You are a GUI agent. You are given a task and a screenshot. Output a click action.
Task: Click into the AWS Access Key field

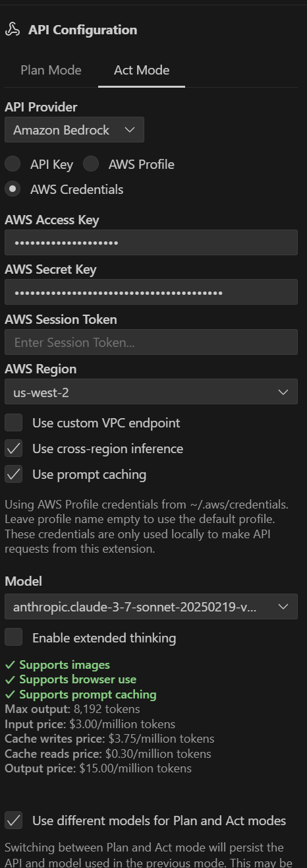pos(151,243)
